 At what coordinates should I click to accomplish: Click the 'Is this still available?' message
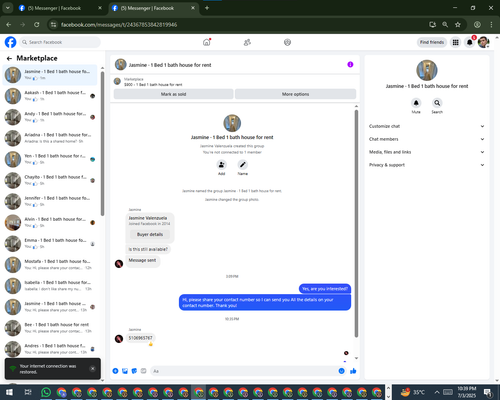pyautogui.click(x=148, y=249)
